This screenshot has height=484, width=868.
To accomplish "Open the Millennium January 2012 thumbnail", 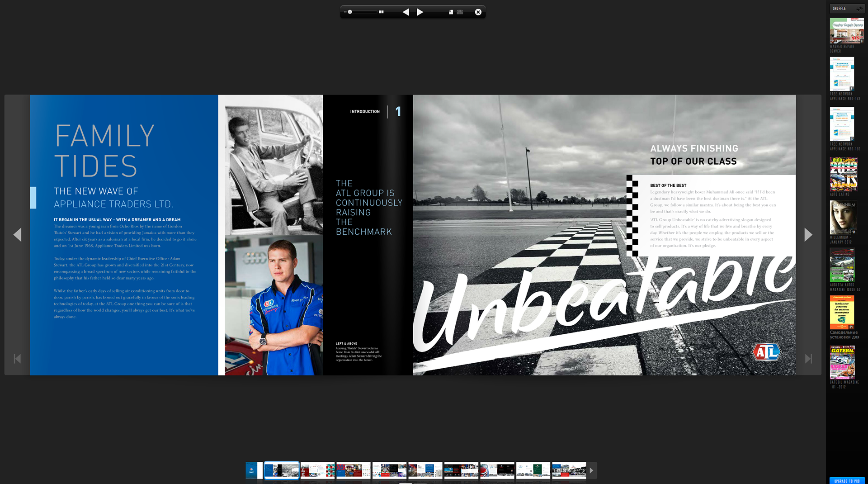I will click(843, 218).
